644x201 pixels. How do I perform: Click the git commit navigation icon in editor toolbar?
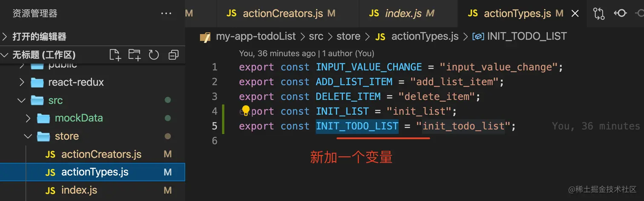pos(620,14)
